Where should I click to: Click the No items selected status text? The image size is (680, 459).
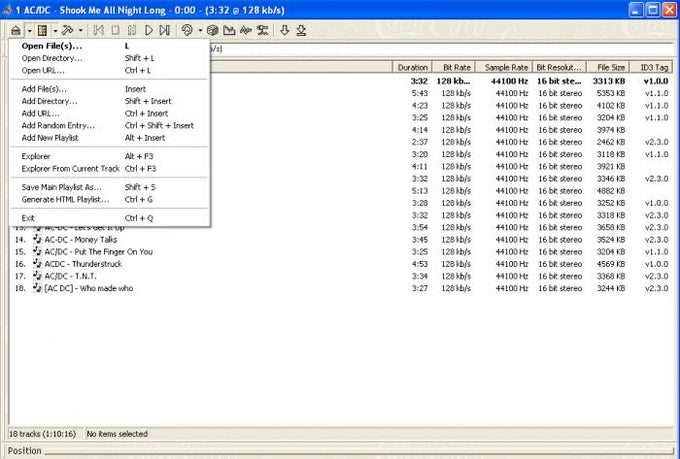(117, 434)
